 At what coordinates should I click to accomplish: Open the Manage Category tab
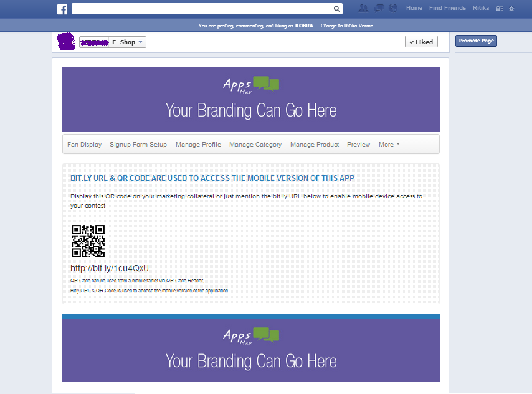[255, 145]
